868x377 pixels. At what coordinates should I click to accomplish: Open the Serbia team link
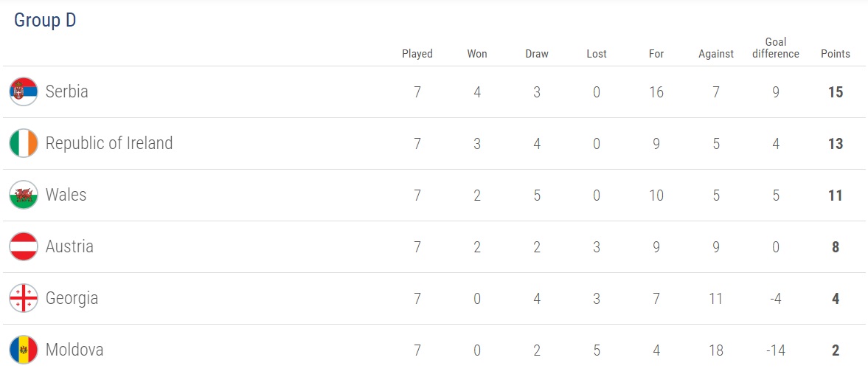pyautogui.click(x=67, y=91)
